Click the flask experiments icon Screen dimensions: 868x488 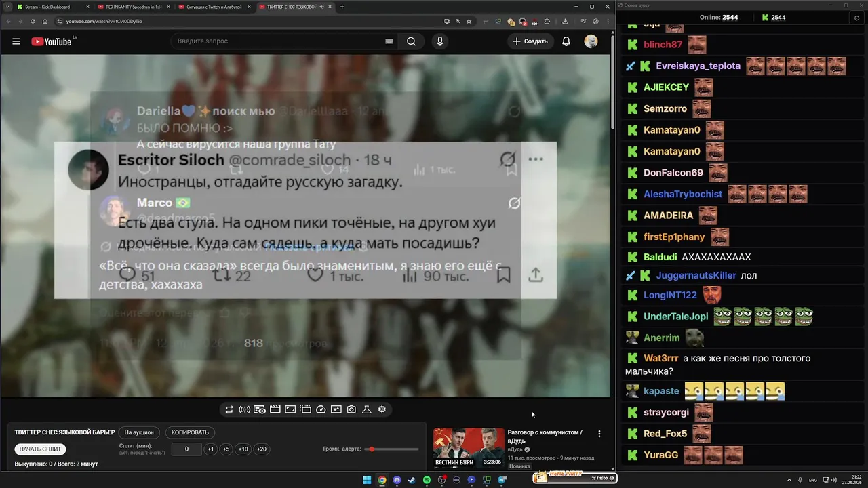point(367,409)
